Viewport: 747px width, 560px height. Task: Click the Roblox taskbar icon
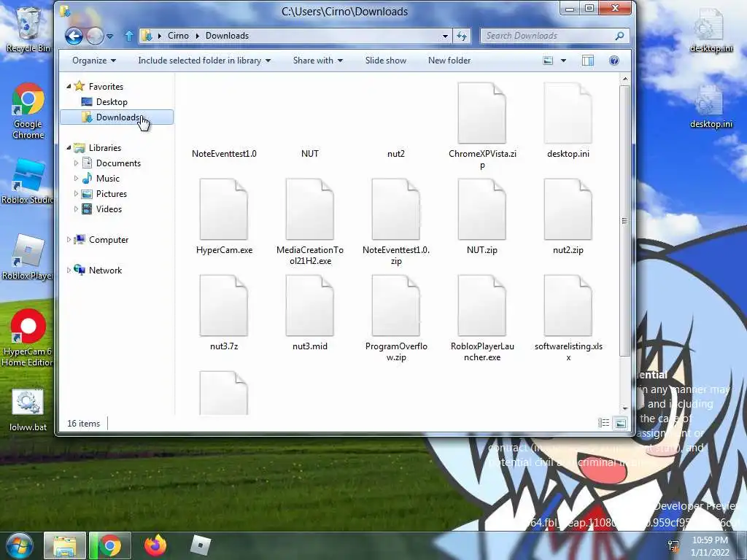pos(201,545)
